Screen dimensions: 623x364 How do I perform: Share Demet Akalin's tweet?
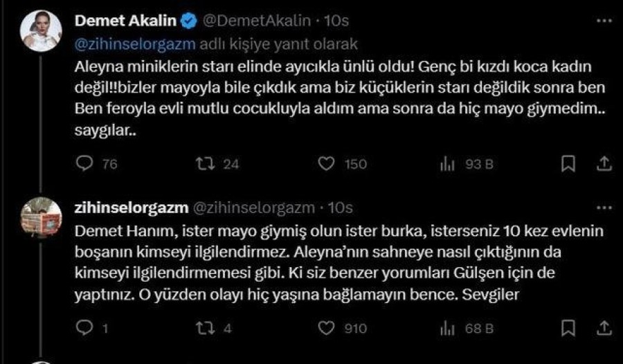pyautogui.click(x=604, y=164)
